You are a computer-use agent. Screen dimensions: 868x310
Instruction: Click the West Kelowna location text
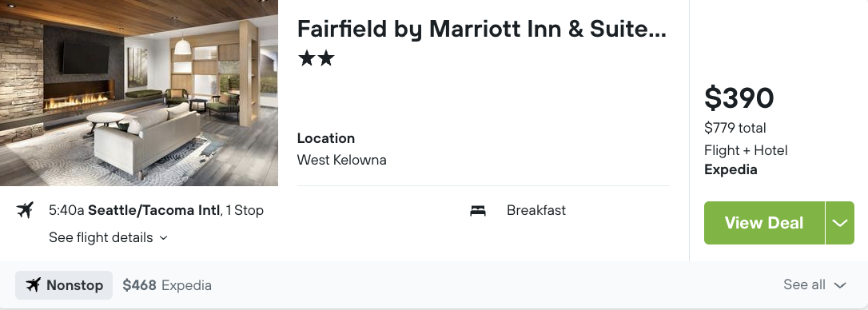tap(341, 160)
